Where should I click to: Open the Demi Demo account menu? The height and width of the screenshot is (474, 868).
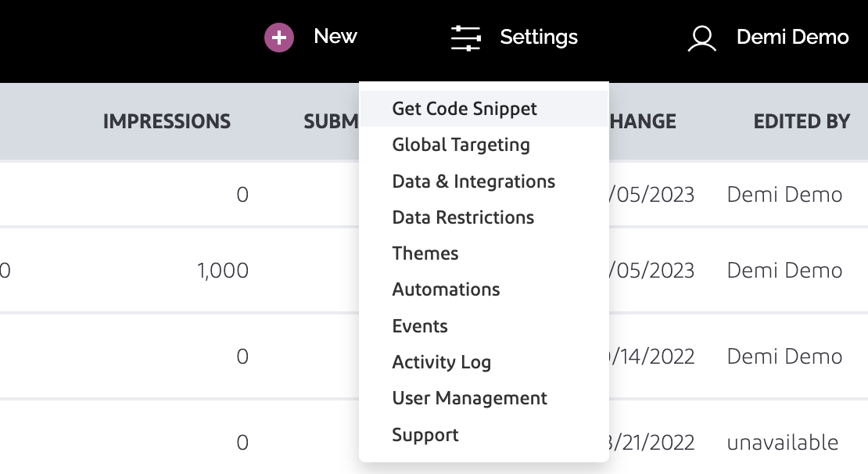pyautogui.click(x=792, y=37)
